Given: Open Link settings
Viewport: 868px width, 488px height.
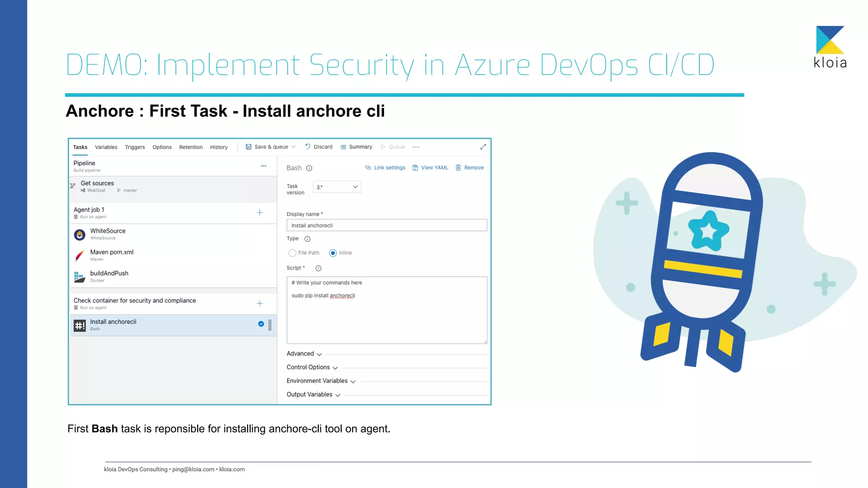Looking at the screenshot, I should pyautogui.click(x=389, y=168).
